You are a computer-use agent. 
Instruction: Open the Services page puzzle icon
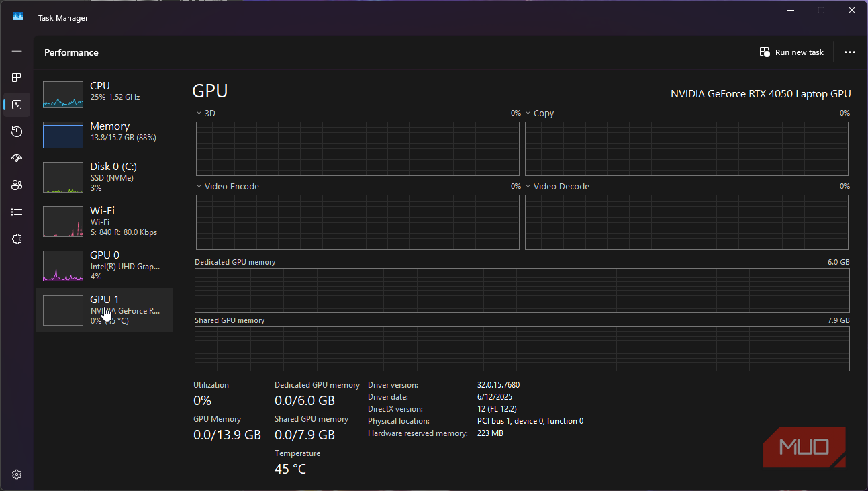click(17, 239)
